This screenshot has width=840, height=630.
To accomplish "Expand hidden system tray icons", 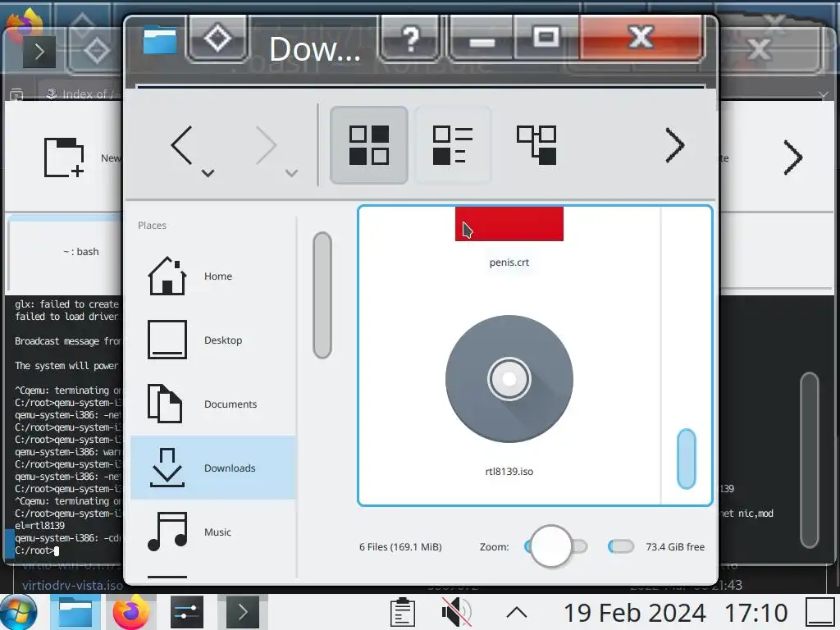I will pyautogui.click(x=517, y=612).
